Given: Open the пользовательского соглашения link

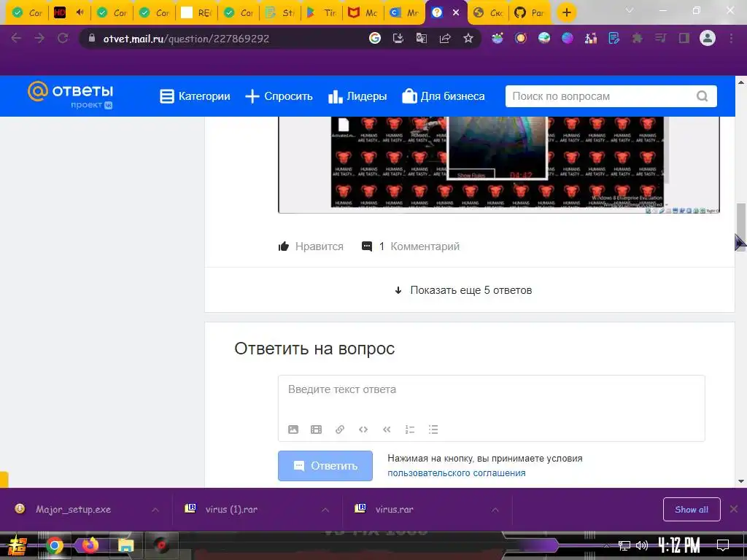Looking at the screenshot, I should pos(457,472).
